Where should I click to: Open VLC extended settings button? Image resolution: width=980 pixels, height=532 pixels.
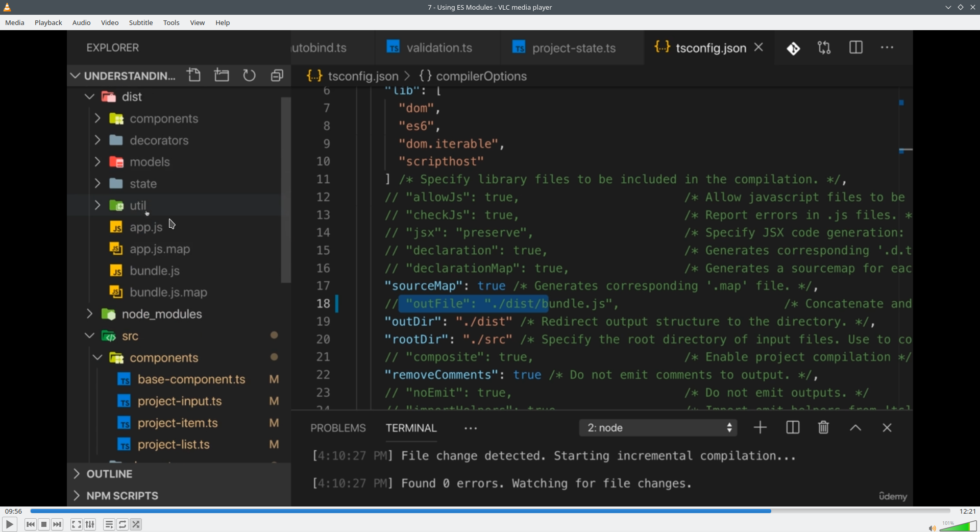90,524
